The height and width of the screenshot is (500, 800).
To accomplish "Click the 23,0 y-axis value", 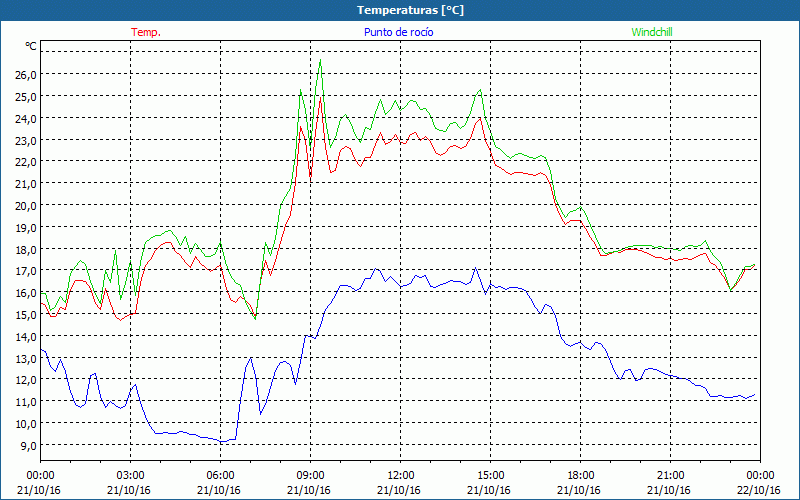I will click(x=26, y=140).
